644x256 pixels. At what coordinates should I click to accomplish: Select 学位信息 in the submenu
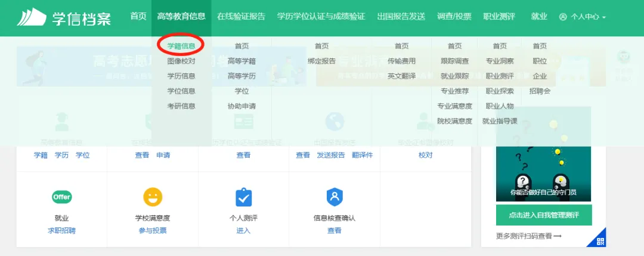point(181,91)
